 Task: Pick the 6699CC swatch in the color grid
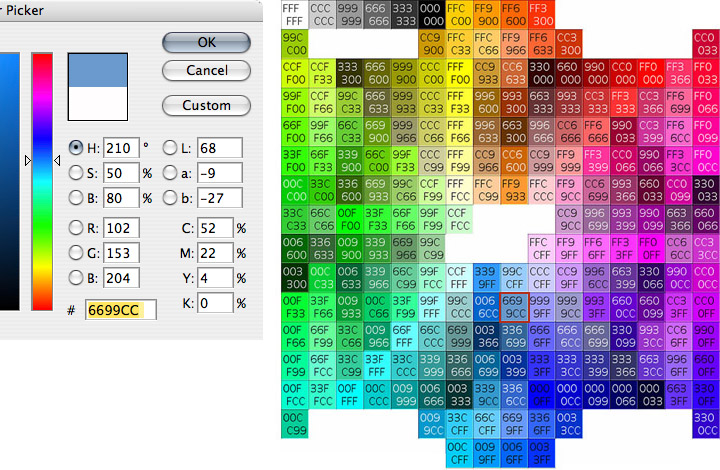point(512,305)
